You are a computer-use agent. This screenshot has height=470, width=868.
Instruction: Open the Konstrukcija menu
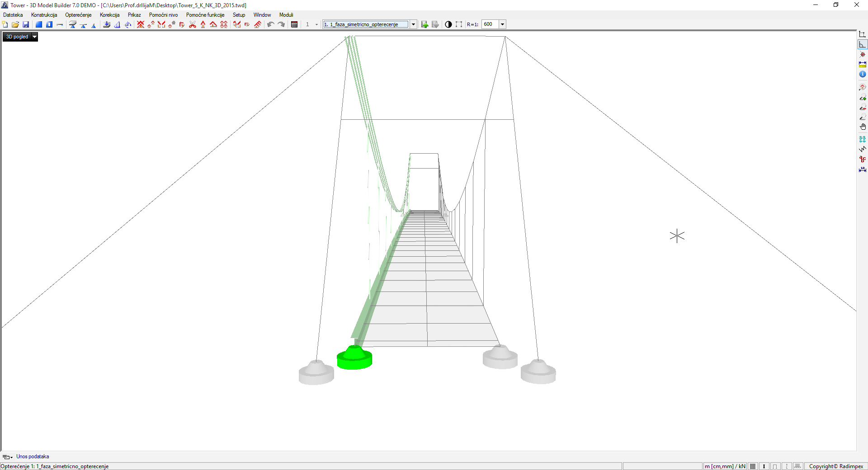44,15
